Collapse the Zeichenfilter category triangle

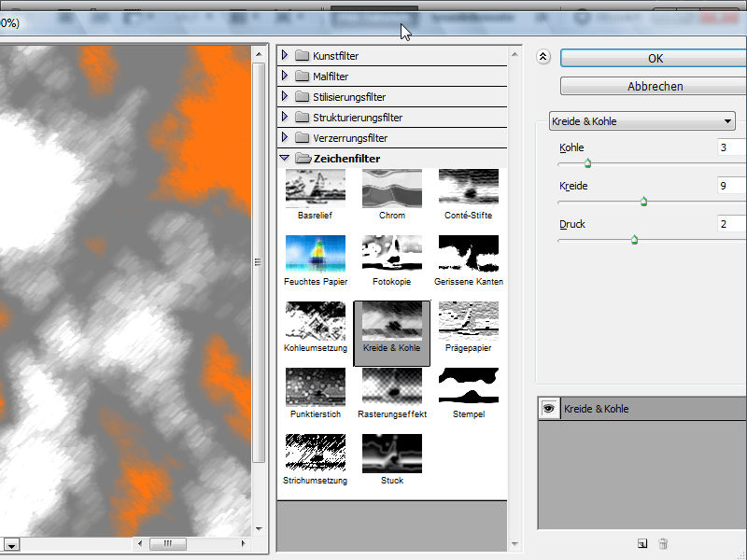point(285,158)
